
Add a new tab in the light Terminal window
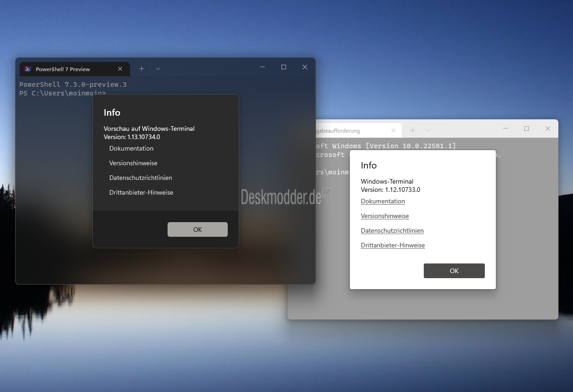[413, 131]
